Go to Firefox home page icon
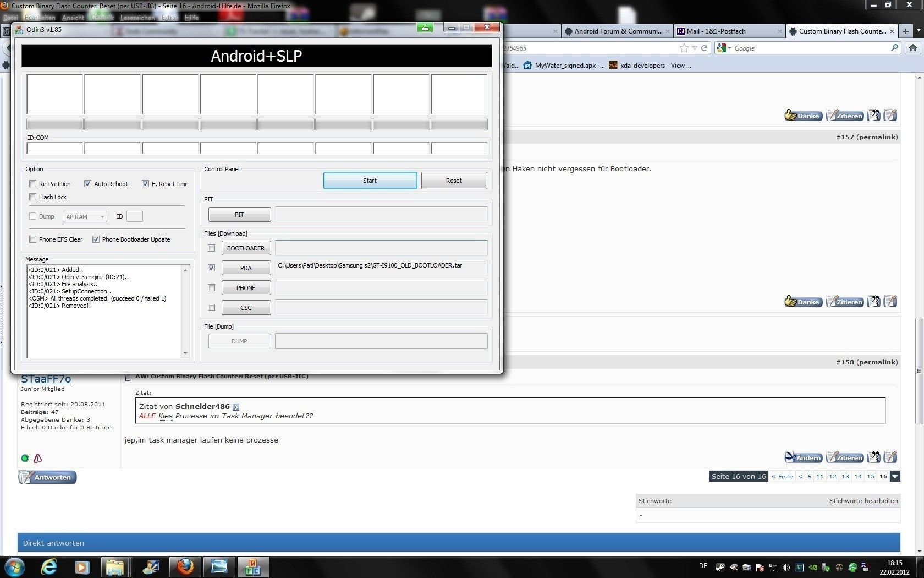Viewport: 924px width, 578px height. click(x=913, y=48)
